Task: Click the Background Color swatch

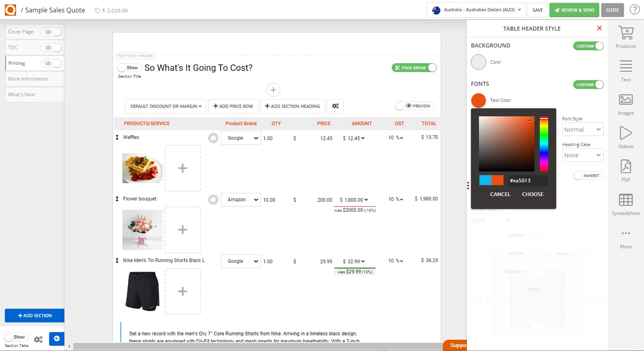Action: point(479,62)
